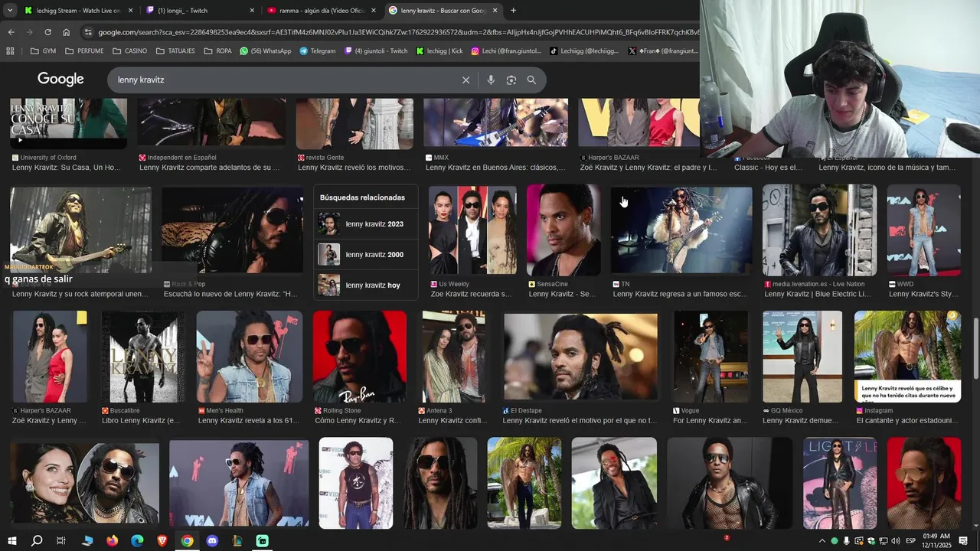This screenshot has height=551, width=980.
Task: Open Google Lens image search icon
Action: [511, 80]
